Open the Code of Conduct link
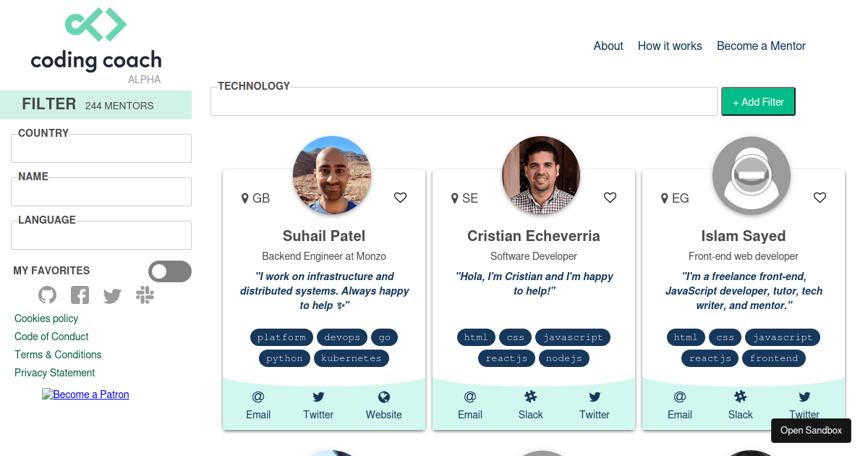This screenshot has height=456, width=868. tap(51, 337)
